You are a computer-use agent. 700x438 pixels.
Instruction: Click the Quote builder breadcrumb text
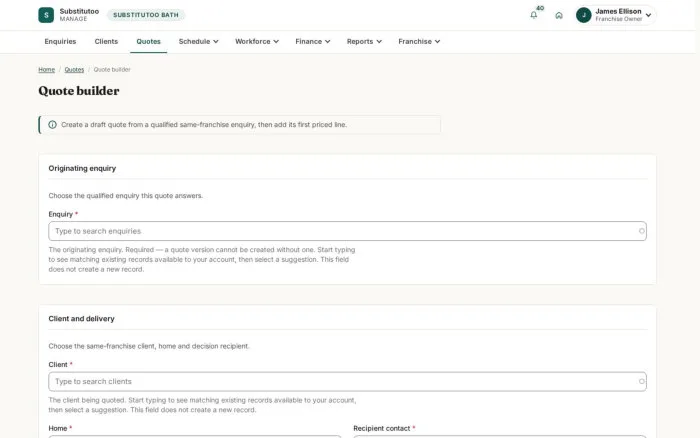(x=112, y=69)
